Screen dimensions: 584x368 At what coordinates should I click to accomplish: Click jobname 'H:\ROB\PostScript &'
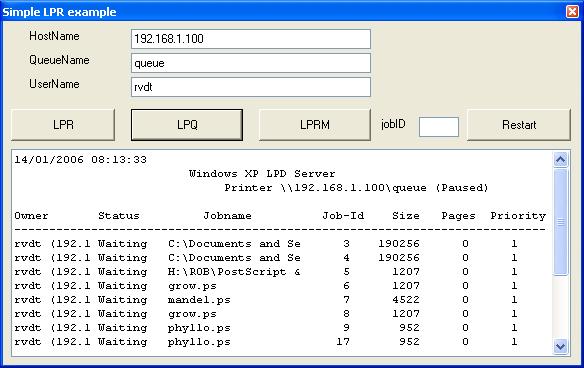[x=234, y=272]
